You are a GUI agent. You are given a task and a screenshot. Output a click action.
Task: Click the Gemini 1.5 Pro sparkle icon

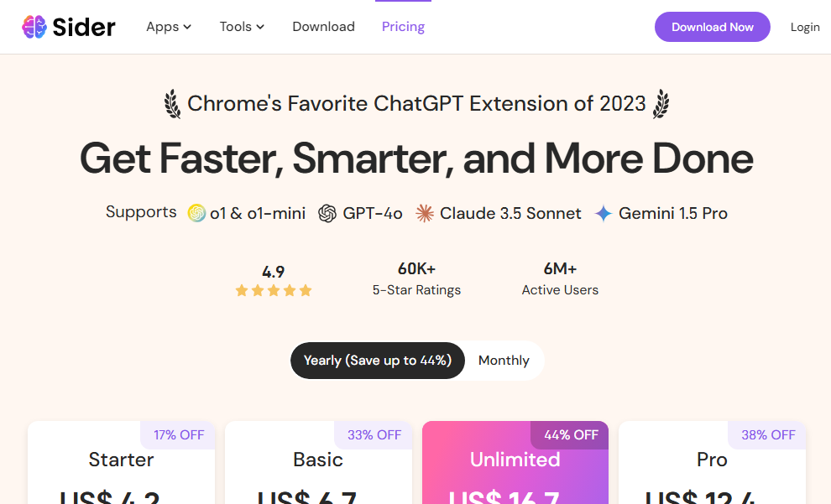(604, 213)
